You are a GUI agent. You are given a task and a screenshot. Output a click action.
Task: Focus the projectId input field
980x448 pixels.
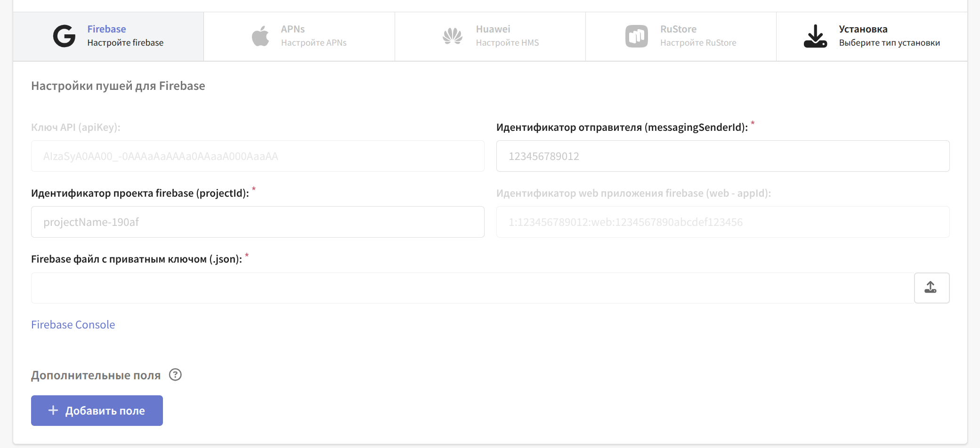click(x=258, y=222)
